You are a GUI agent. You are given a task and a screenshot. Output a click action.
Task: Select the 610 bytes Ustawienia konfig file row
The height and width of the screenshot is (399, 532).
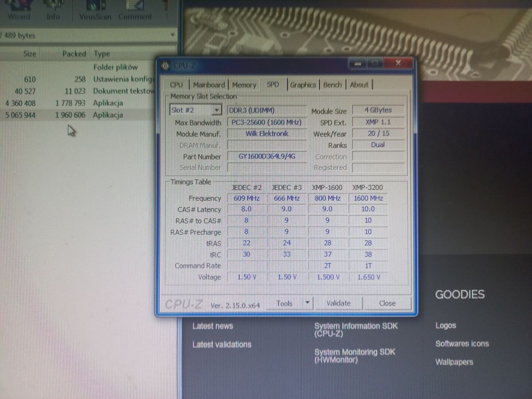pos(78,79)
